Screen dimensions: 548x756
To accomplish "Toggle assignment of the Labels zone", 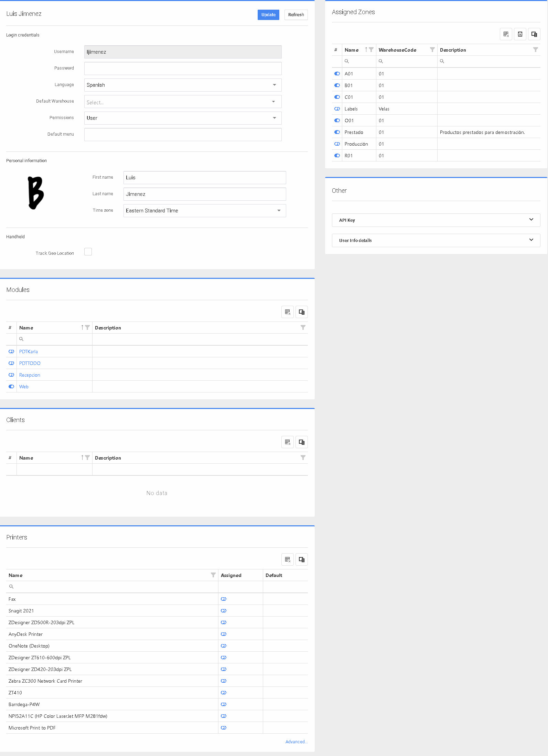I will pyautogui.click(x=337, y=109).
